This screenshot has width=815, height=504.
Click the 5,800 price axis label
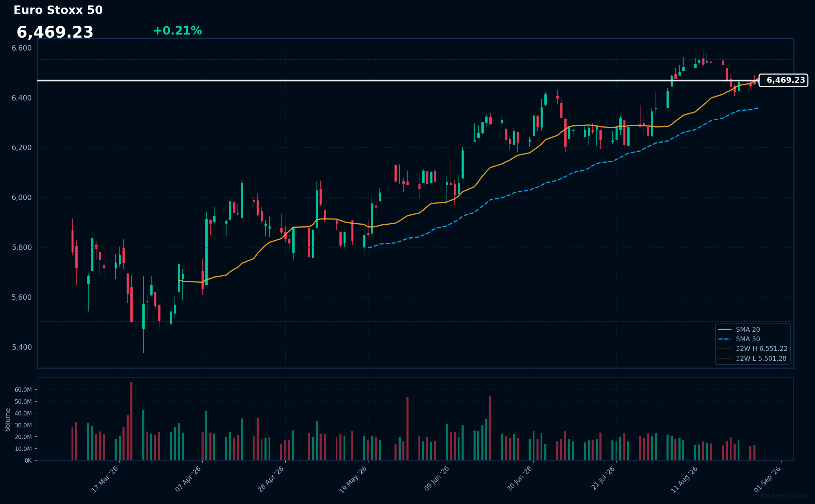coord(22,248)
